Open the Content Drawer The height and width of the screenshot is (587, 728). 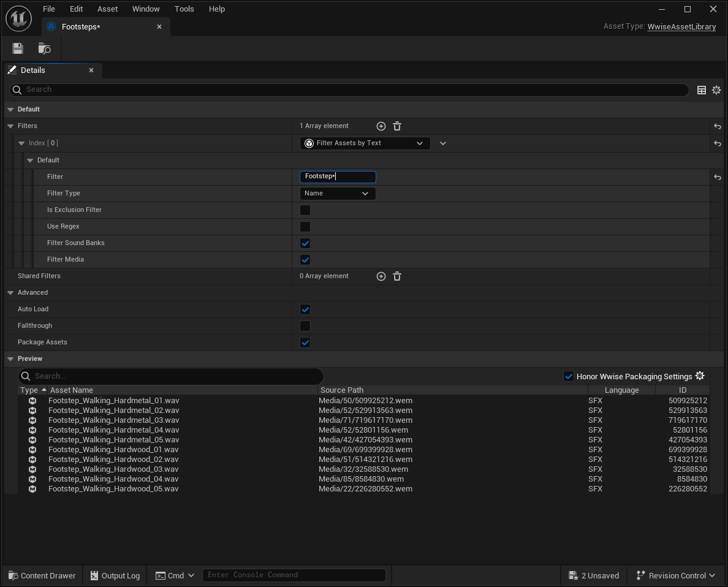tap(42, 576)
